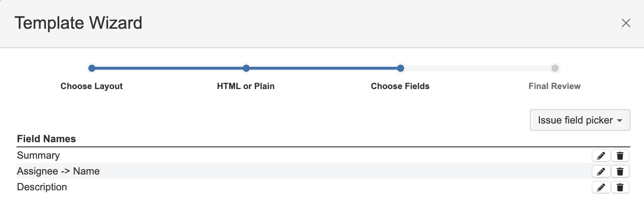644x209 pixels.
Task: Go to the grey Final Review dot
Action: [x=555, y=68]
